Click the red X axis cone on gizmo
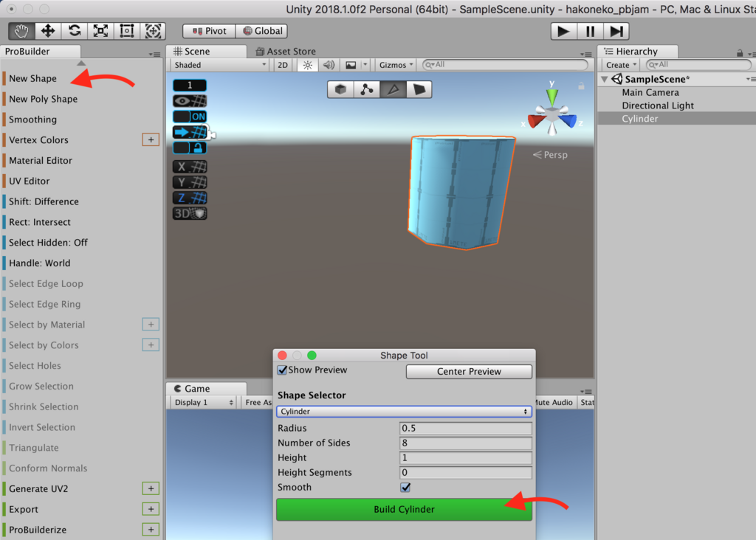This screenshot has height=540, width=756. (536, 121)
